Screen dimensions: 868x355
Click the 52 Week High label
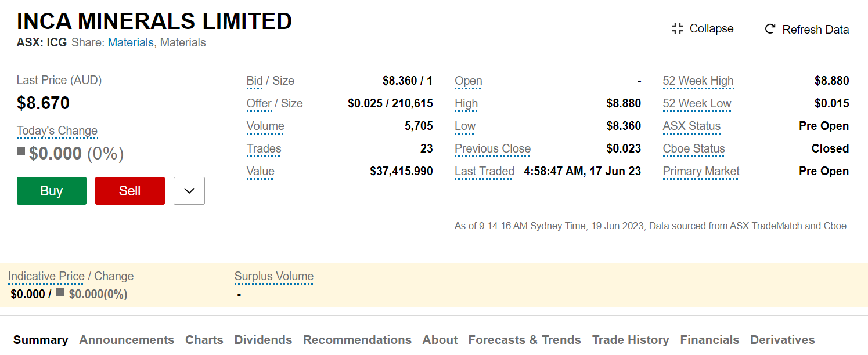pos(698,81)
